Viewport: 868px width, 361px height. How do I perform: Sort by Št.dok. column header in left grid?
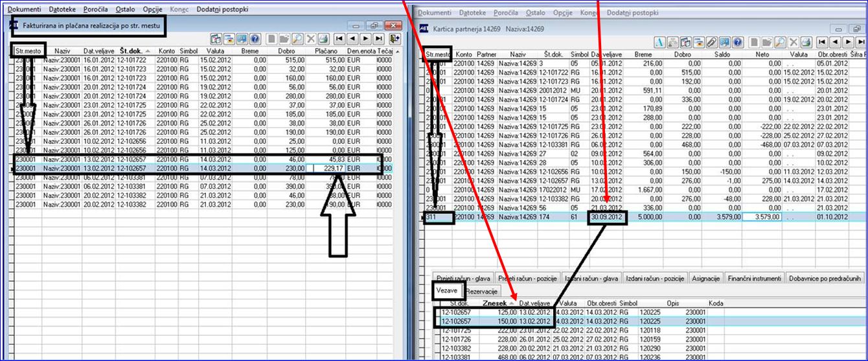point(135,51)
